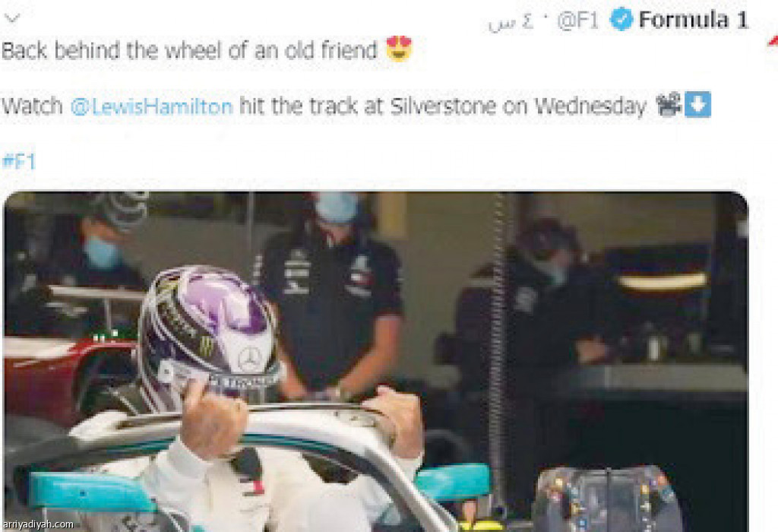Click the arriyadiyah.com watermark text

pos(38,524)
